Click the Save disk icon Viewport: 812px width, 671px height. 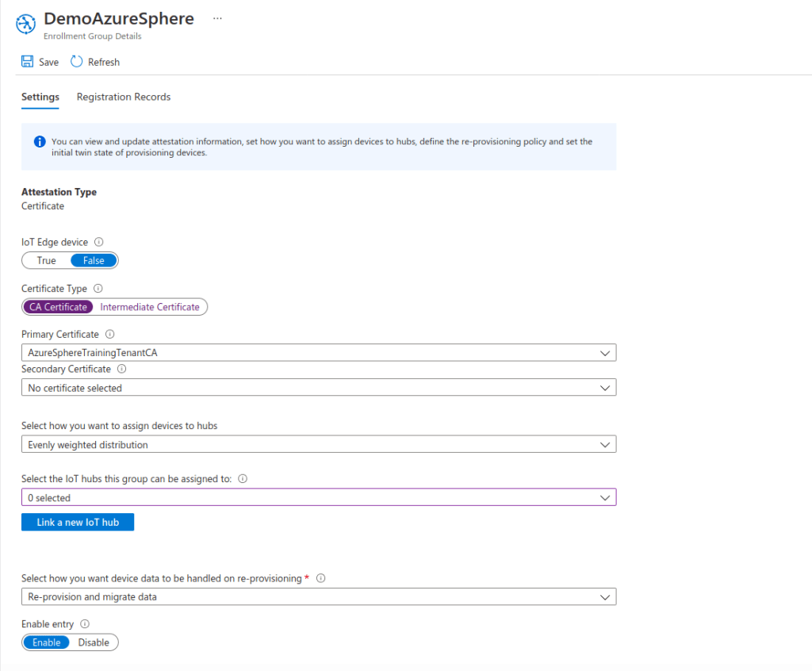(28, 62)
